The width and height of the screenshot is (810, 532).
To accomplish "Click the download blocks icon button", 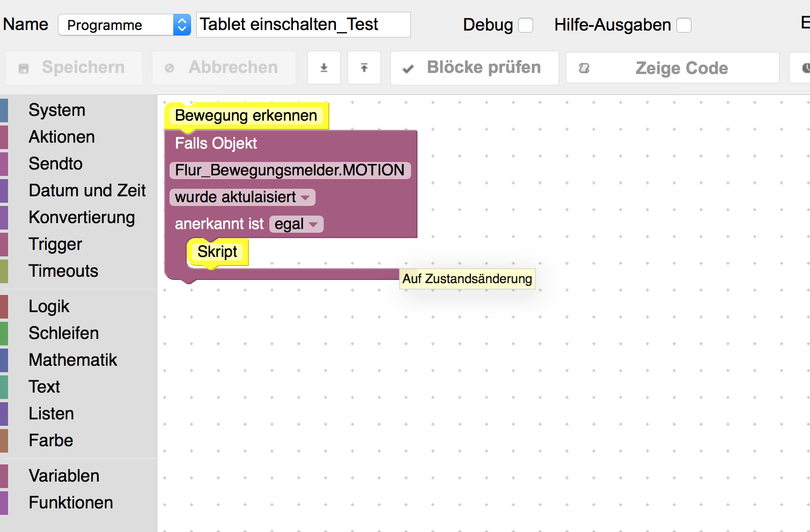I will pos(324,68).
